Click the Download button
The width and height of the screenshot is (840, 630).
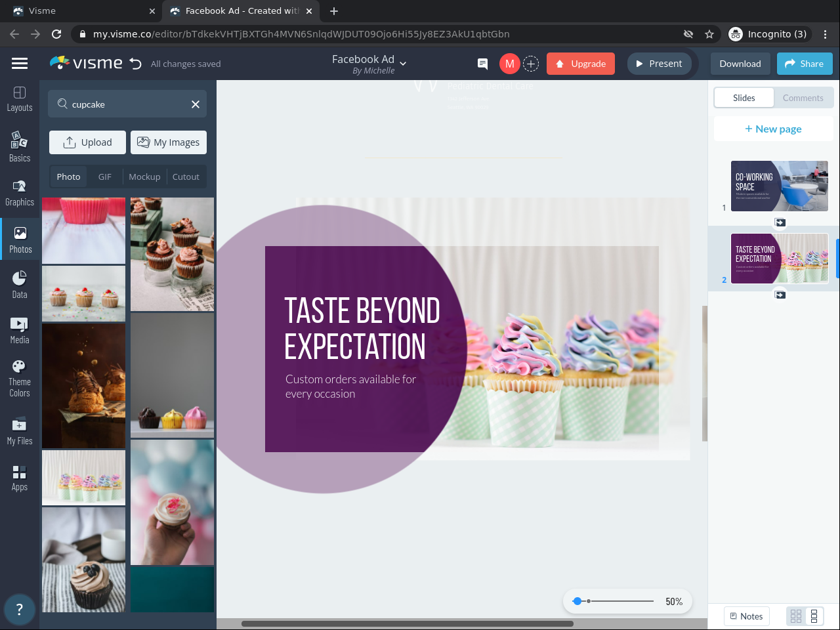point(740,64)
